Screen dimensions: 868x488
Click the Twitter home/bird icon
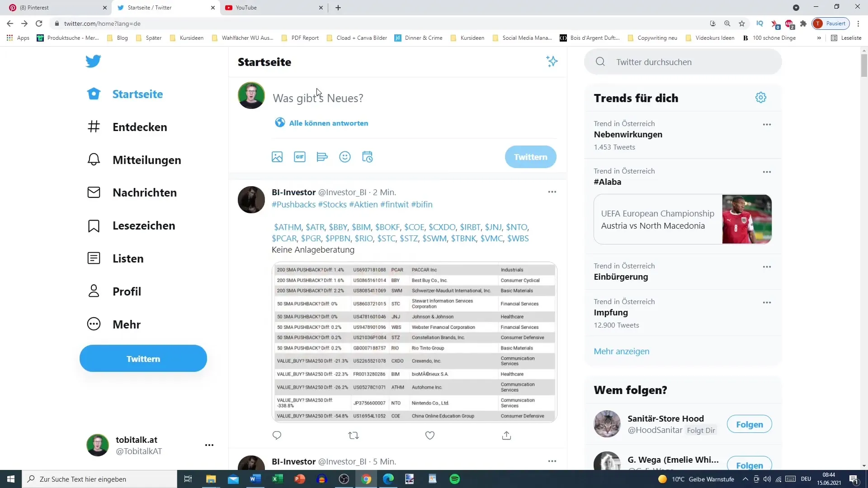coord(94,61)
